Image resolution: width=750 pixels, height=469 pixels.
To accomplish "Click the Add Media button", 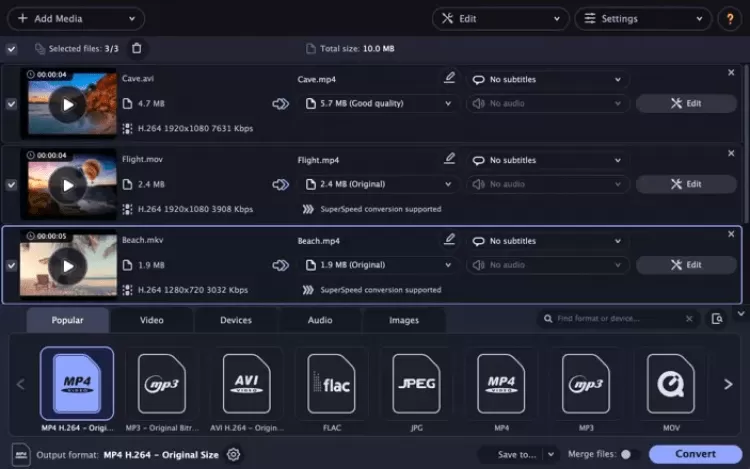I will tap(74, 19).
